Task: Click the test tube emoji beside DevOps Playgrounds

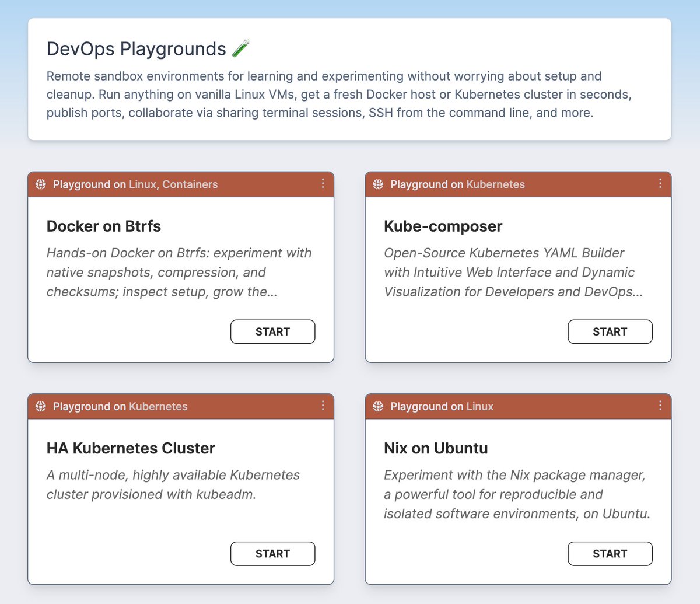Action: [241, 48]
